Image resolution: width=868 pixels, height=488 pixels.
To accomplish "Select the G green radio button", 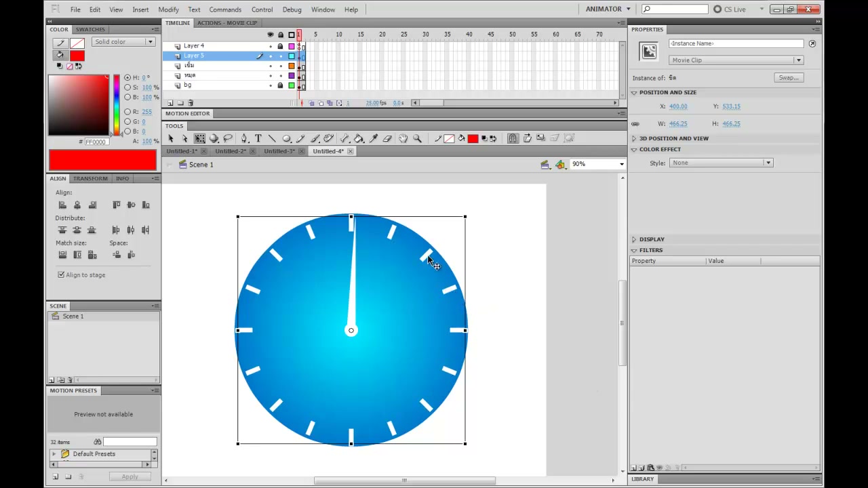I will (127, 121).
